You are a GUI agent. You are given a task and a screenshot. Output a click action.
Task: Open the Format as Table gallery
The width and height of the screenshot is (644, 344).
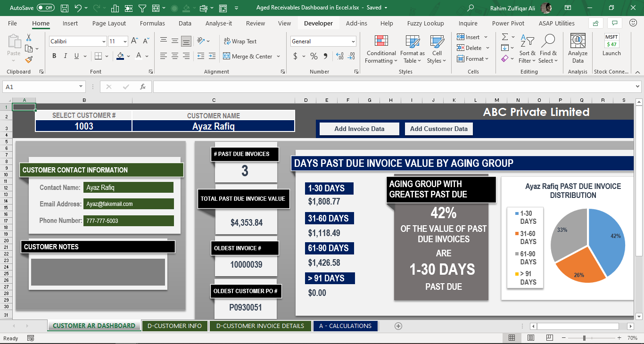coord(413,49)
